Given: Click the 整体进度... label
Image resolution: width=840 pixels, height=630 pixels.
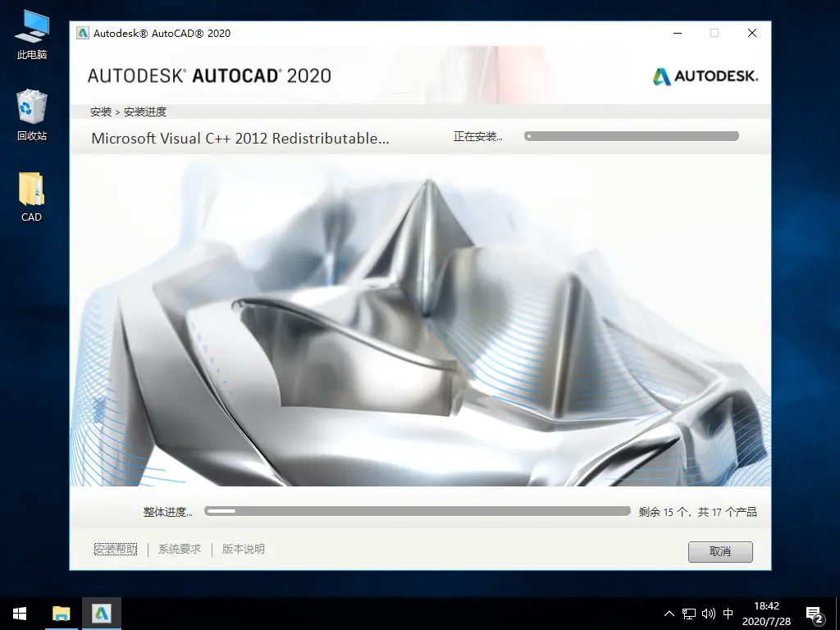Looking at the screenshot, I should point(167,512).
